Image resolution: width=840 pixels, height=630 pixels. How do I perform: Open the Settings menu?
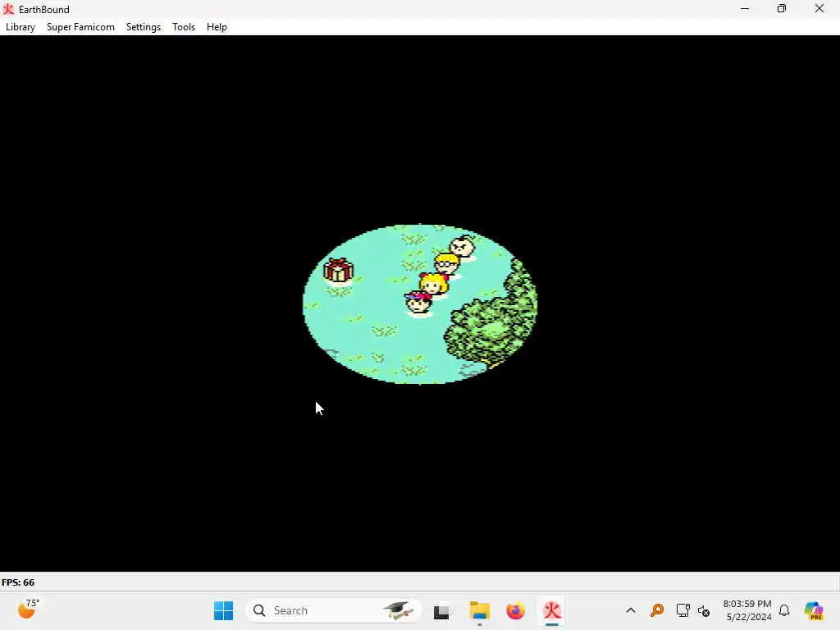tap(143, 27)
